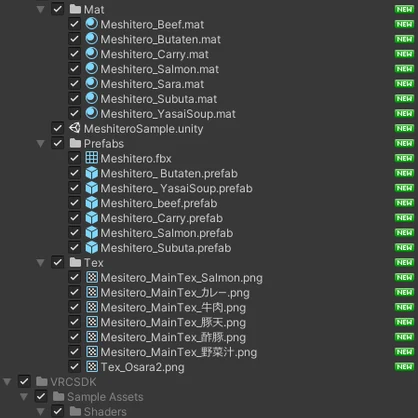Select the Meshitero_YasaiSoup.mat file name
Viewport: 418px width, 418px height.
pos(168,114)
